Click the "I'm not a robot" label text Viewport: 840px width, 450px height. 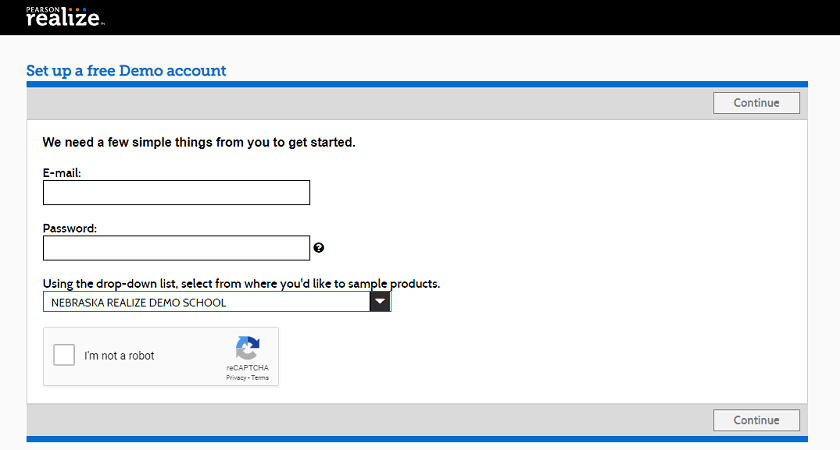click(x=119, y=356)
